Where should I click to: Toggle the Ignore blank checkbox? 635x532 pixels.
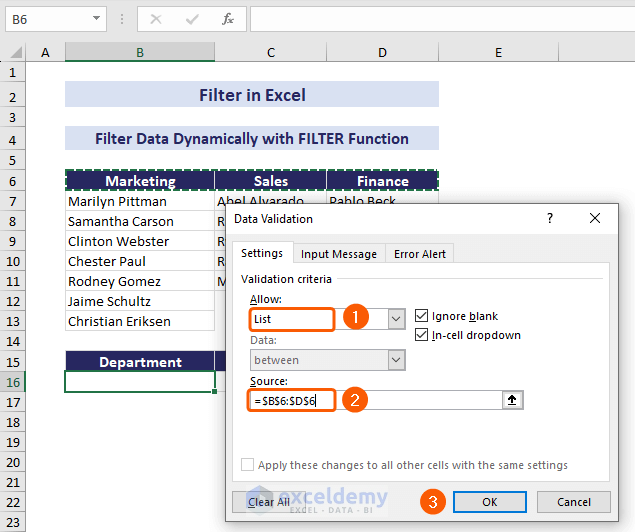coord(422,315)
